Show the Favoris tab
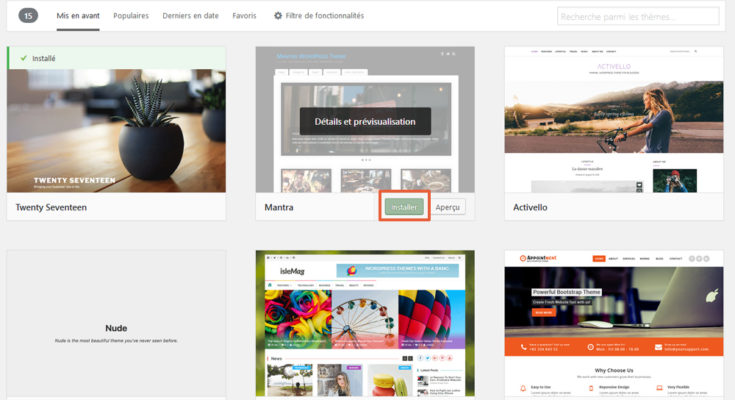The image size is (735, 400). (x=244, y=15)
